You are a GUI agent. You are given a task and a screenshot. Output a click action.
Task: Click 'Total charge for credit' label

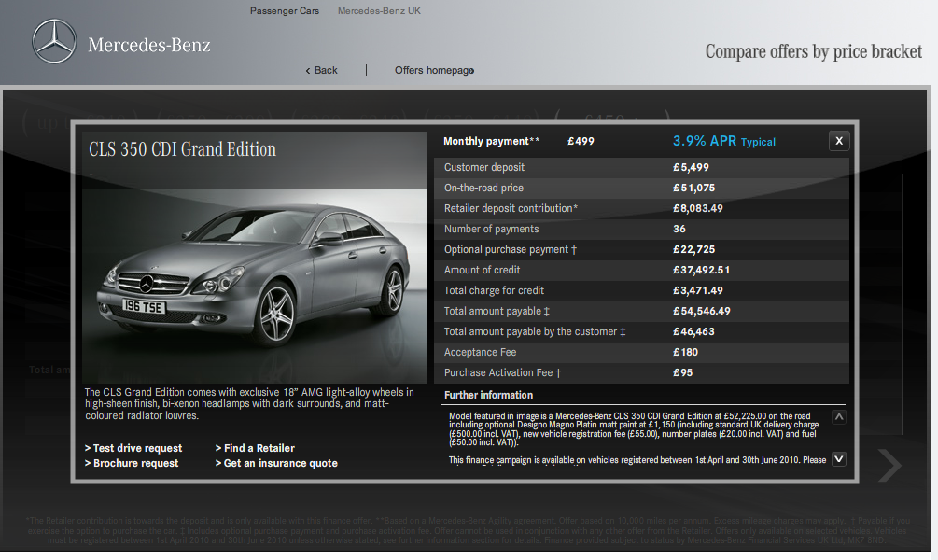494,291
